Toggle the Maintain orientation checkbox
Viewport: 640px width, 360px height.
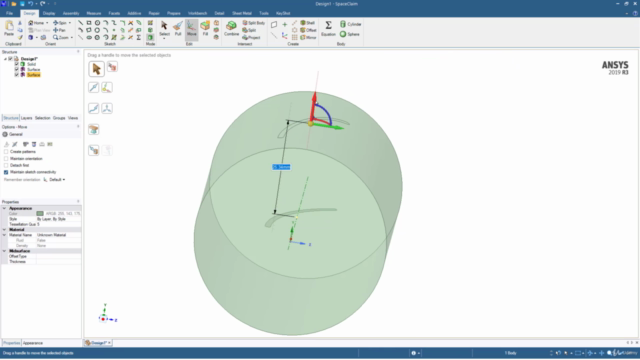(6, 159)
